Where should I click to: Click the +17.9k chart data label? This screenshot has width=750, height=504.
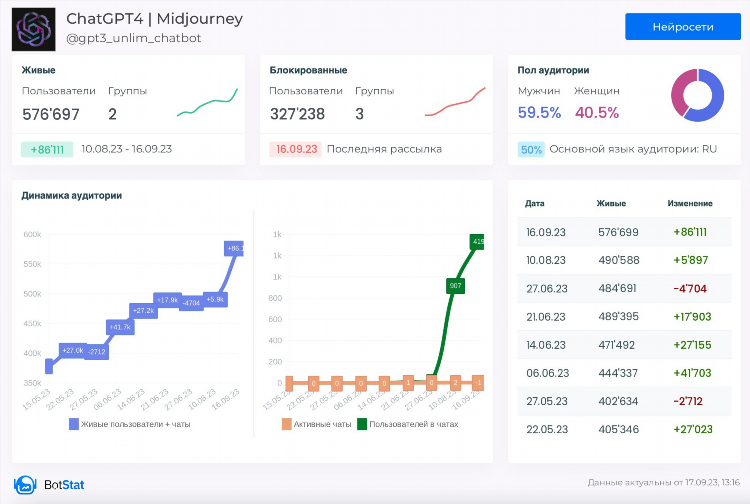[167, 300]
